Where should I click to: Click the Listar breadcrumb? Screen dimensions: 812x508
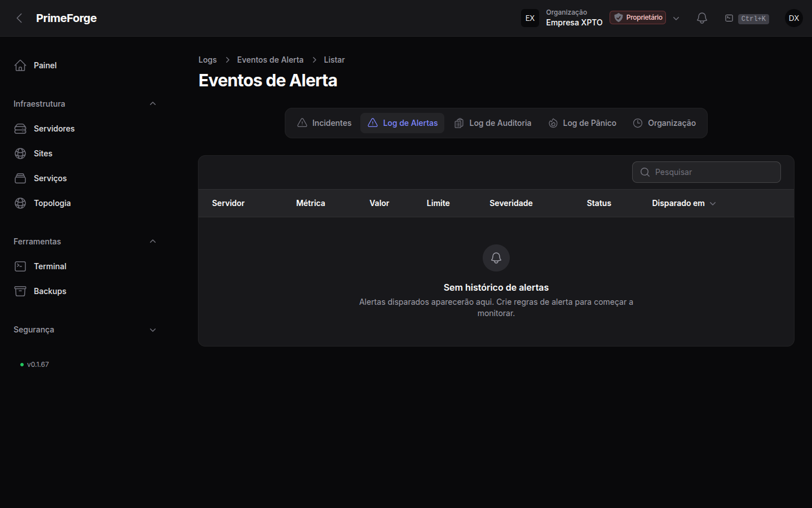coord(334,60)
